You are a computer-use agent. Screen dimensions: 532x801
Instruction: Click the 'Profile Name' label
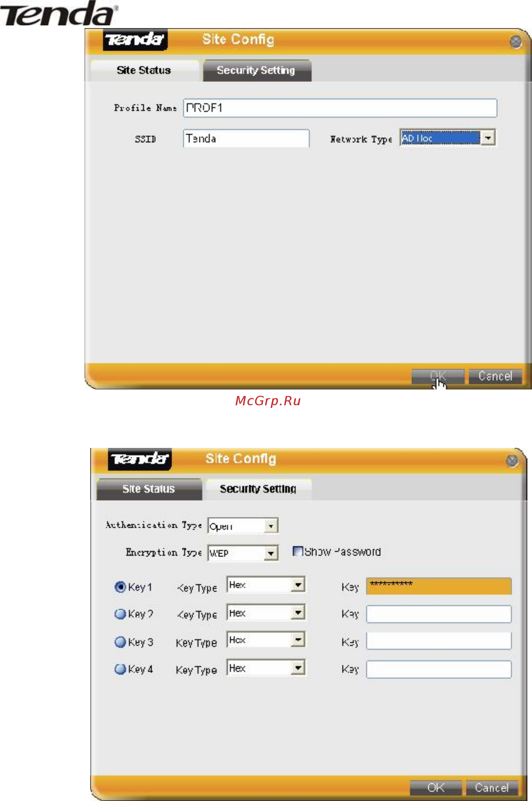click(145, 107)
